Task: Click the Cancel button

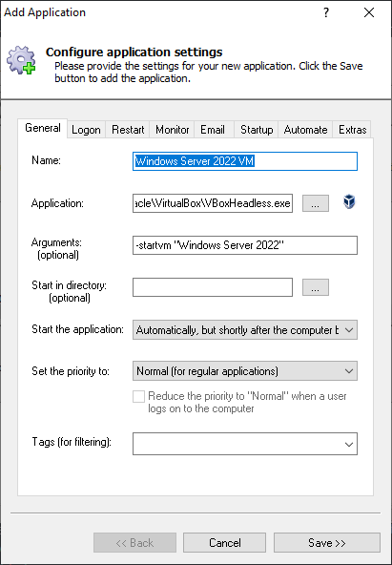Action: point(225,543)
